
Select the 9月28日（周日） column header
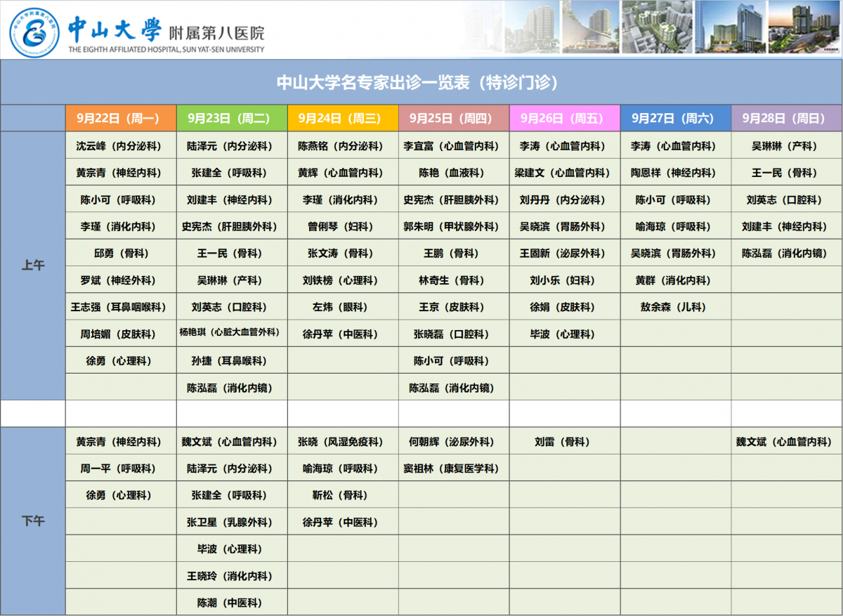point(787,118)
